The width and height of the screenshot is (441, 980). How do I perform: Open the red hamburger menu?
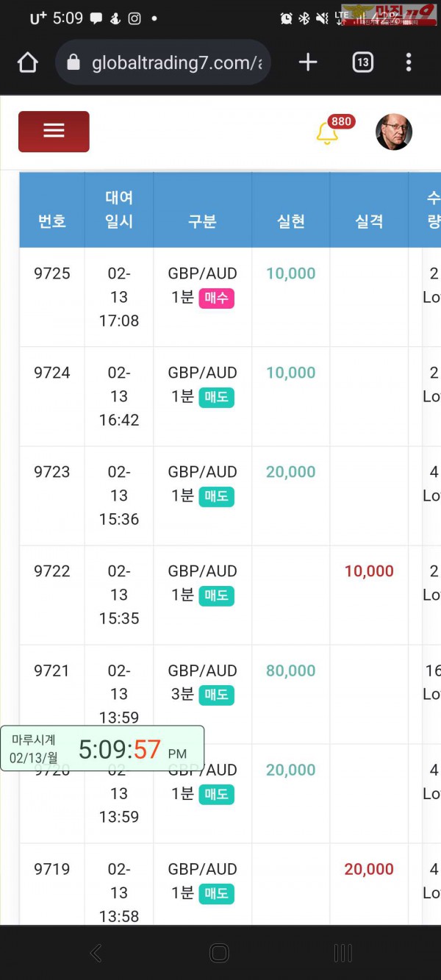pyautogui.click(x=54, y=132)
